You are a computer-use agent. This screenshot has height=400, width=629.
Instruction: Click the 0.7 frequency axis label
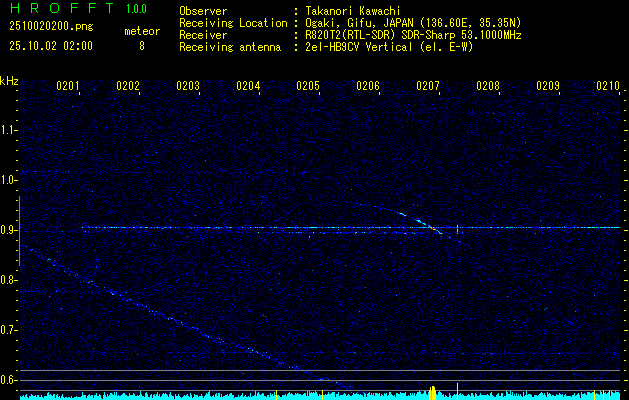click(9, 330)
